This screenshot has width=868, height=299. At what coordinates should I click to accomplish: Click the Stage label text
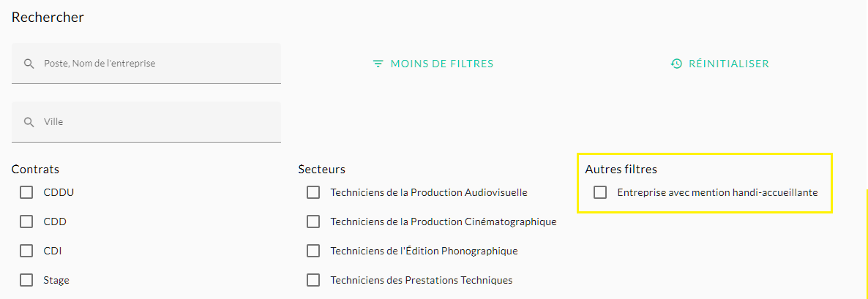(56, 280)
